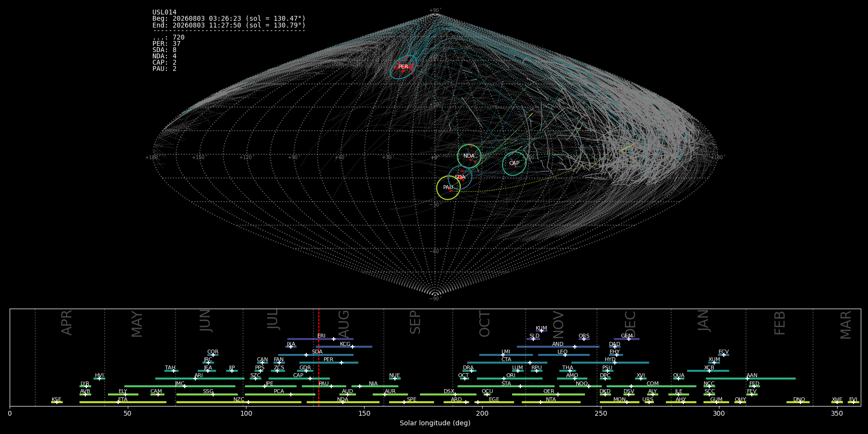Select the SDA radiant circle on the map

(460, 177)
